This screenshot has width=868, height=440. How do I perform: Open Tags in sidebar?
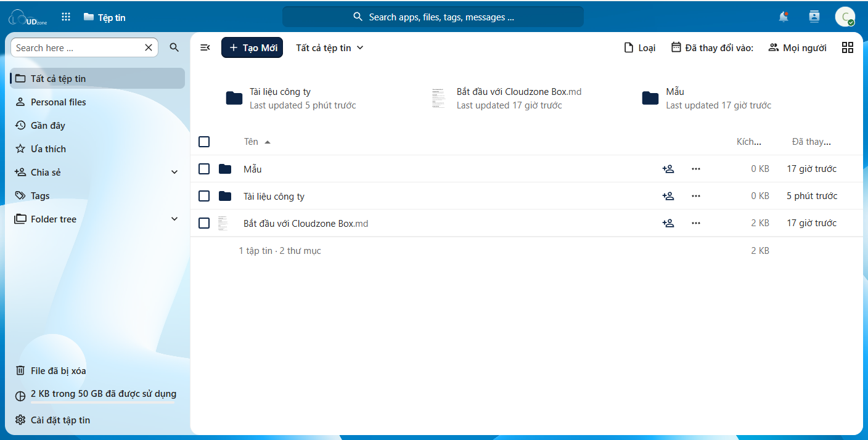coord(97,195)
